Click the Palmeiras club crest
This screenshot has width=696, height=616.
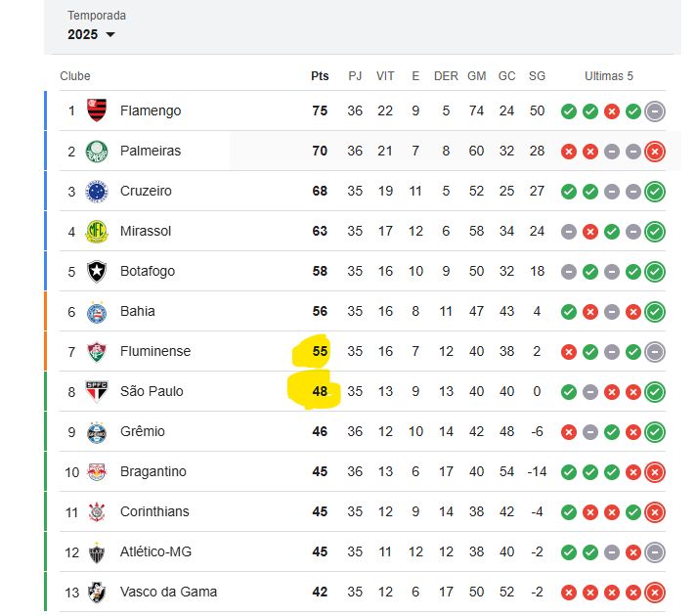pyautogui.click(x=97, y=151)
